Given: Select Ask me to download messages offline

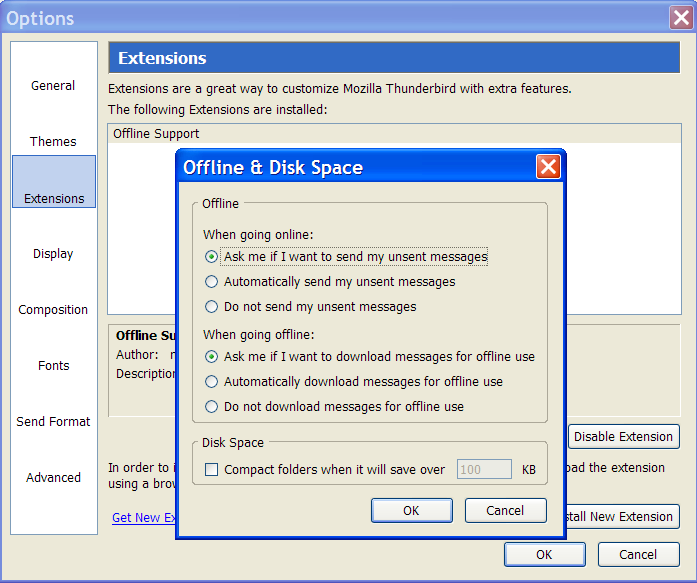Looking at the screenshot, I should (x=211, y=357).
